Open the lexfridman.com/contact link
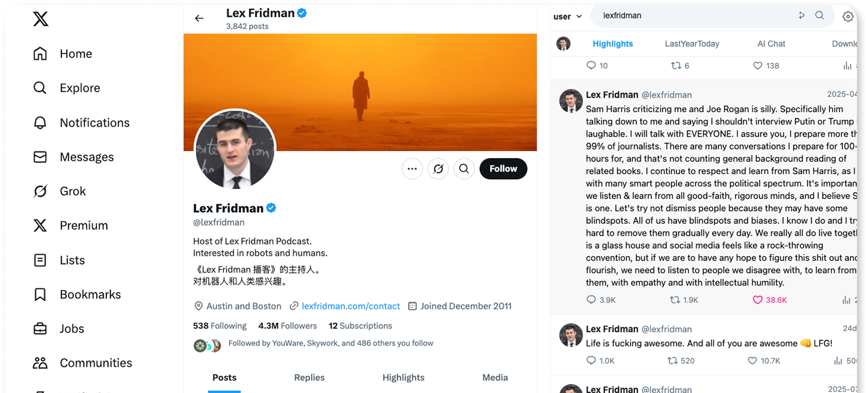The image size is (868, 393). [350, 306]
